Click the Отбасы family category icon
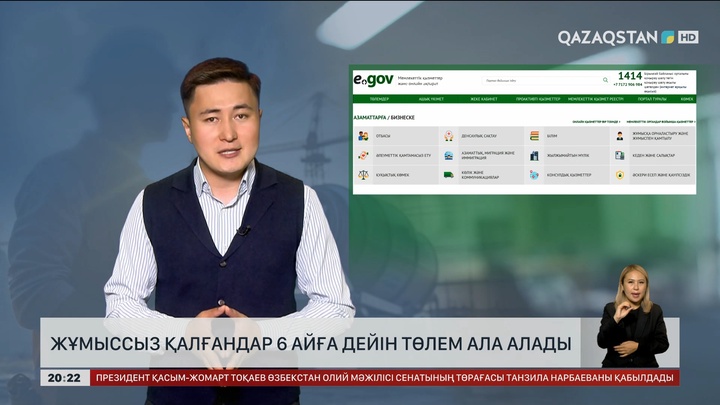This screenshot has width=720, height=405. tap(363, 136)
